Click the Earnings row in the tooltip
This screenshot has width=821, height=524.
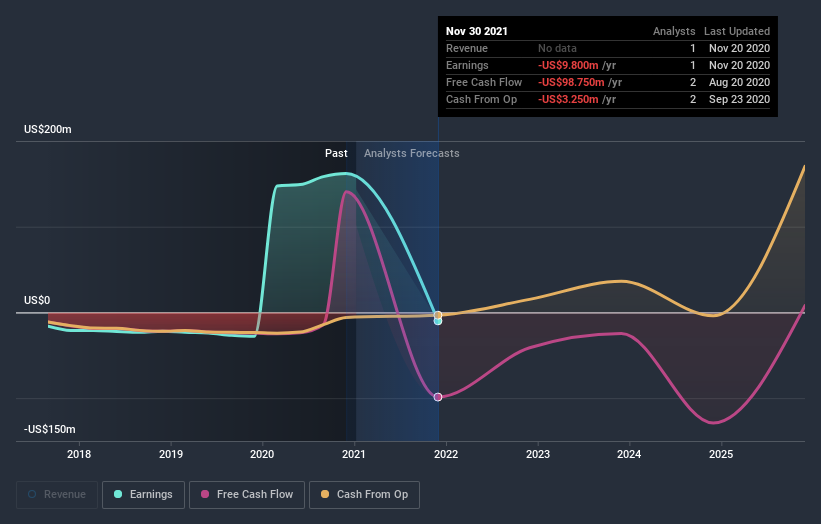(608, 65)
